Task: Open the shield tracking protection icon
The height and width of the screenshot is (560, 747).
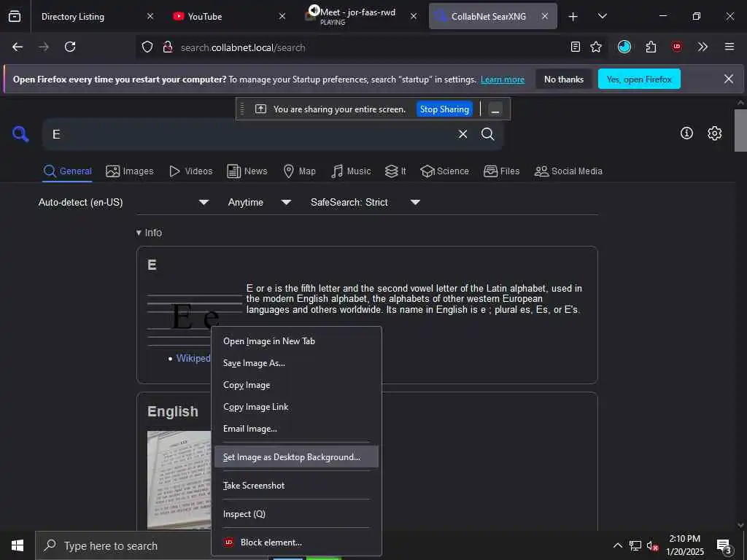Action: 147,47
